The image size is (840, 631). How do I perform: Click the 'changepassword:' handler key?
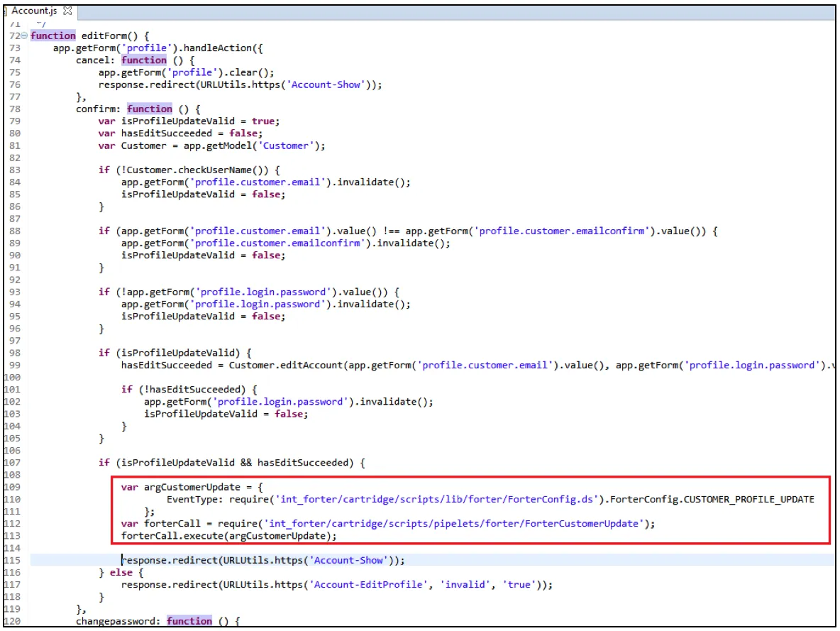118,621
